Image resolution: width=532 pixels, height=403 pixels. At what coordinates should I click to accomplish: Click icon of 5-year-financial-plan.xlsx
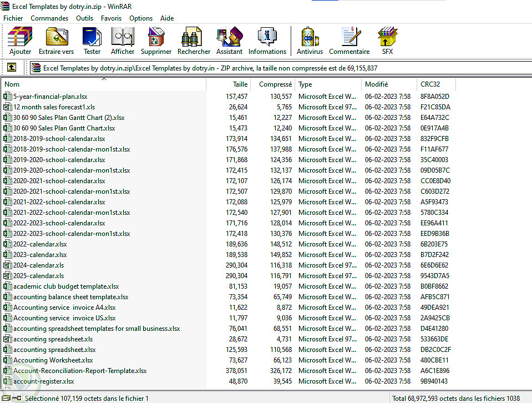pyautogui.click(x=7, y=97)
